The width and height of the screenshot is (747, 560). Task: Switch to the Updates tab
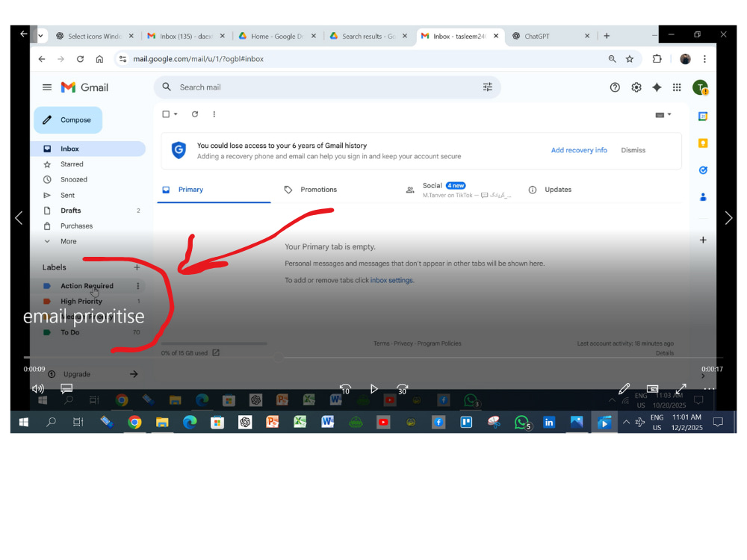[558, 190]
